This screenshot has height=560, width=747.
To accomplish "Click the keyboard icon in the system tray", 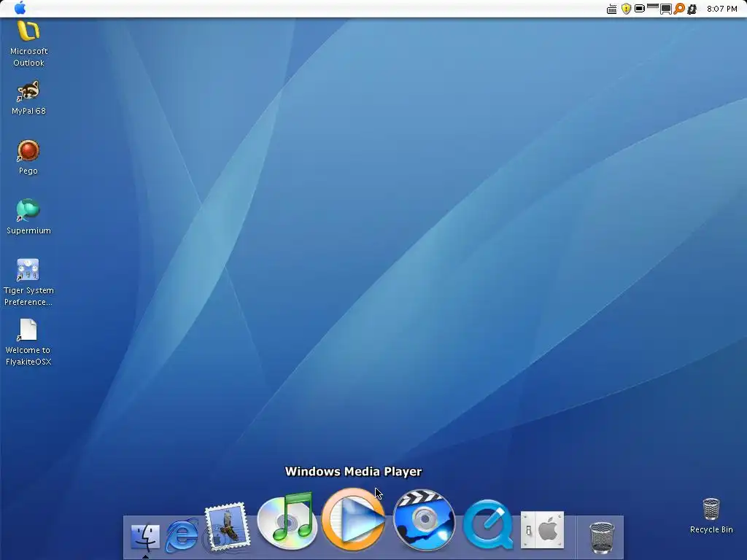I will click(612, 9).
